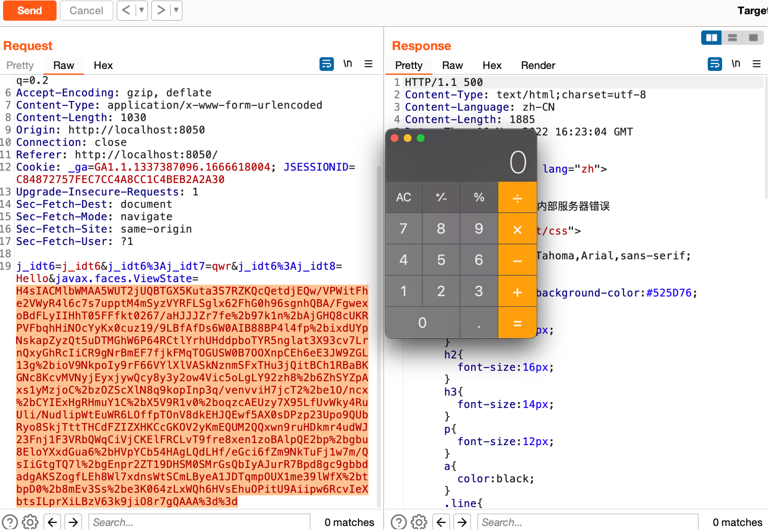Viewport: 769px width, 532px height.
Task: Open the history-forward dropdown arrow
Action: [176, 10]
